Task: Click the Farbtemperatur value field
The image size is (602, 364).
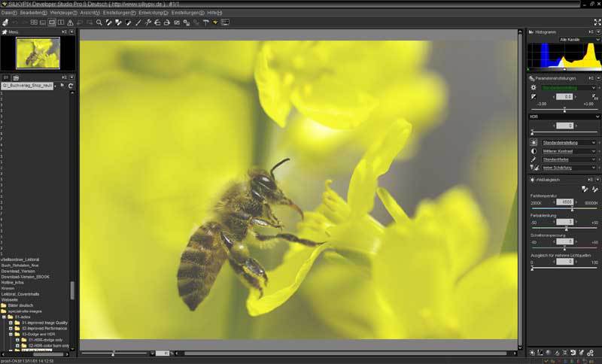Action: coord(564,202)
